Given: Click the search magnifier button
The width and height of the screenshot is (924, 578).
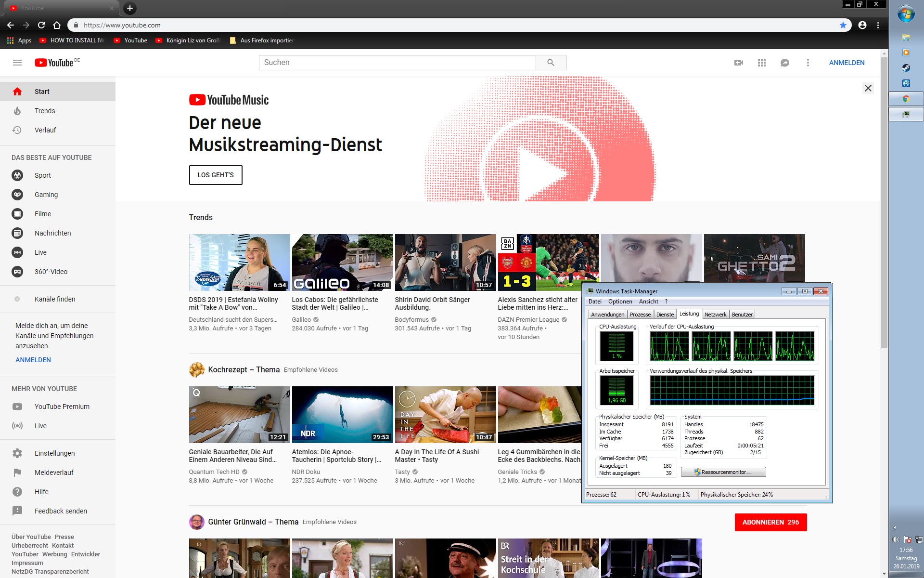Looking at the screenshot, I should (551, 63).
